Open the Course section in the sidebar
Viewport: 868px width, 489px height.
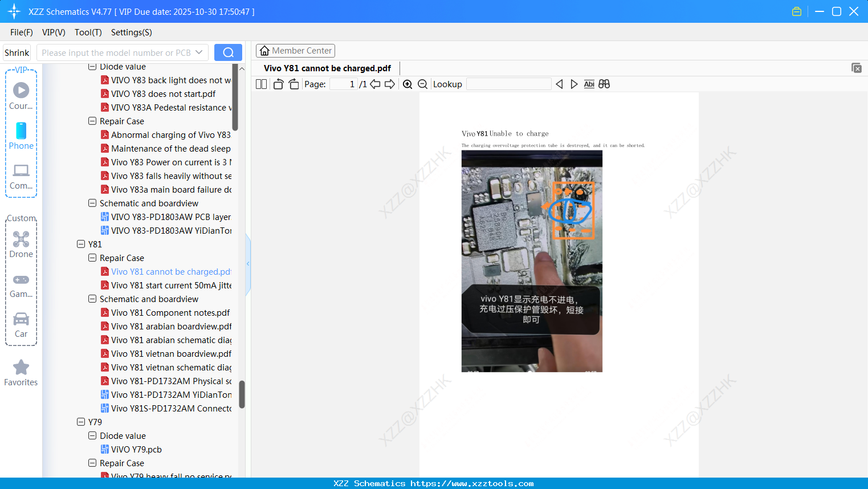coord(21,96)
